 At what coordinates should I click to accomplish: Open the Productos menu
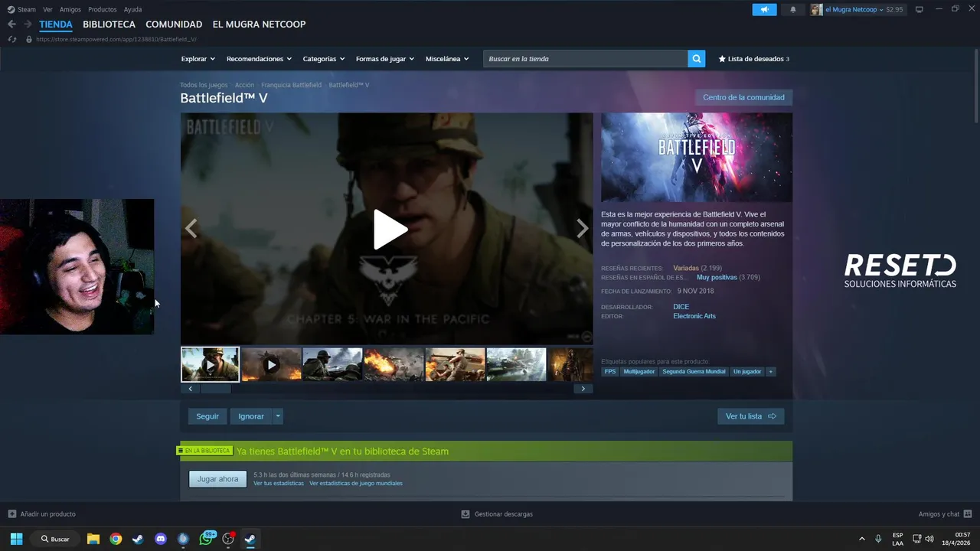click(x=103, y=9)
